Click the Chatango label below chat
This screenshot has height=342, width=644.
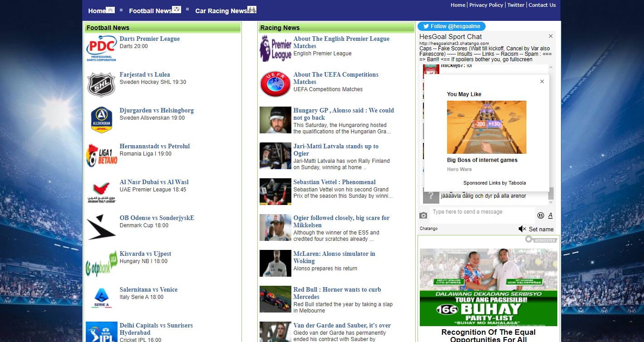pos(428,229)
